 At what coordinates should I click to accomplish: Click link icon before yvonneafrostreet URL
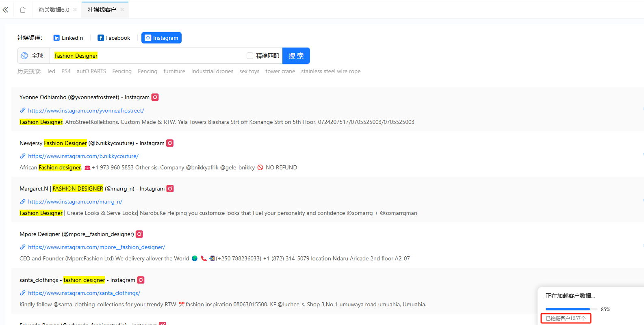coord(23,110)
